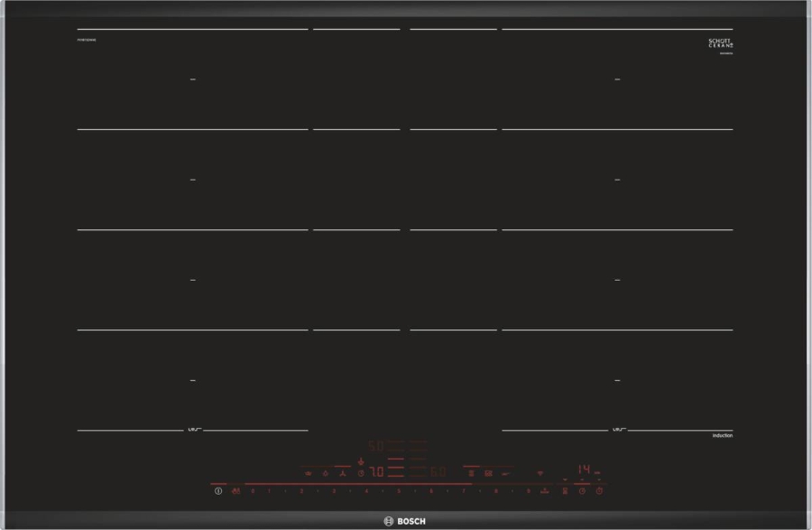
Task: Tap the MoveMode icon next to the flex icon
Action: click(488, 473)
